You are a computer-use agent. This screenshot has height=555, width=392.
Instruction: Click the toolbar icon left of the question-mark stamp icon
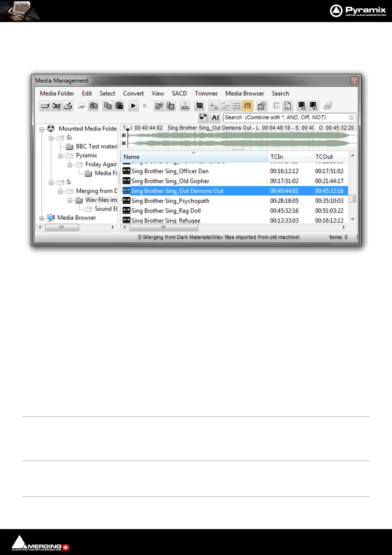coord(170,106)
